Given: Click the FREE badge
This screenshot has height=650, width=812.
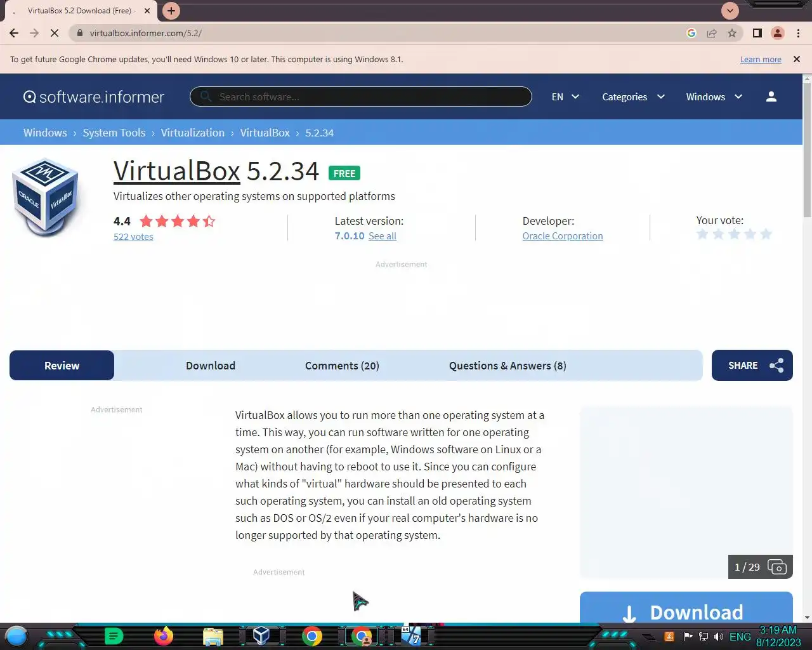Looking at the screenshot, I should point(344,173).
